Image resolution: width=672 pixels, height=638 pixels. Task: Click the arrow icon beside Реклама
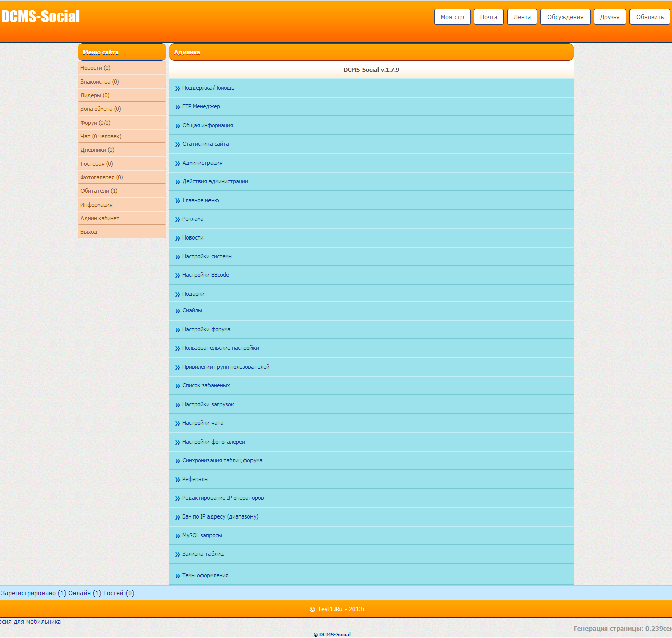click(x=178, y=219)
